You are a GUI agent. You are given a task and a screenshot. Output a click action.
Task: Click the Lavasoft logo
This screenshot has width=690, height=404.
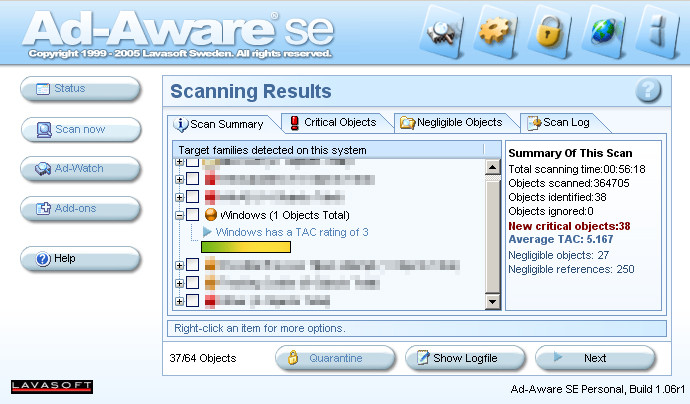pyautogui.click(x=52, y=386)
